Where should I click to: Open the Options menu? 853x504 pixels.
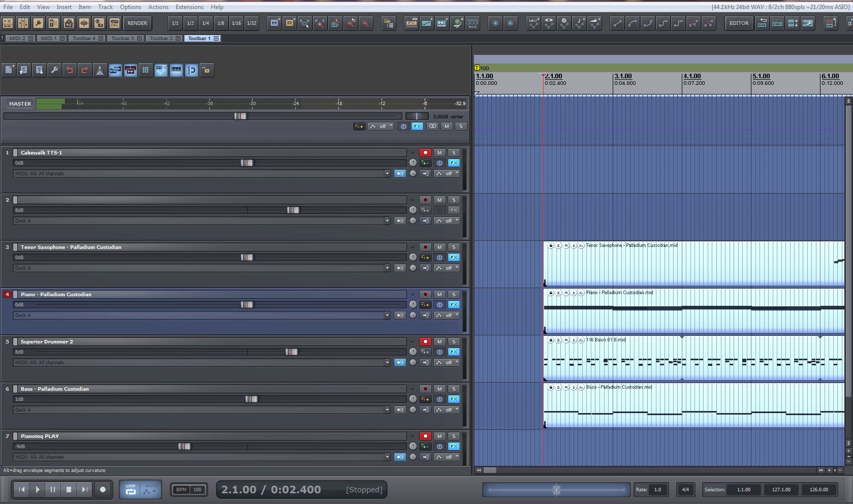point(131,7)
